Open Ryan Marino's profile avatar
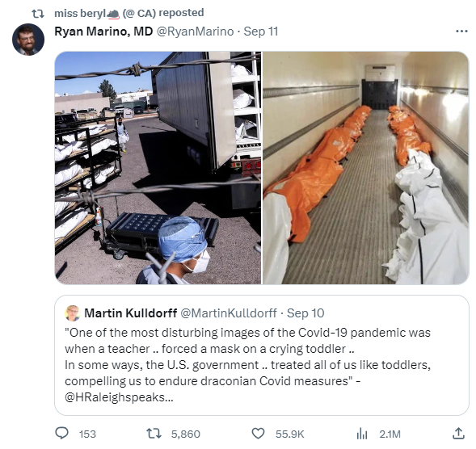Viewport: 476px width, 449px height. pyautogui.click(x=28, y=40)
